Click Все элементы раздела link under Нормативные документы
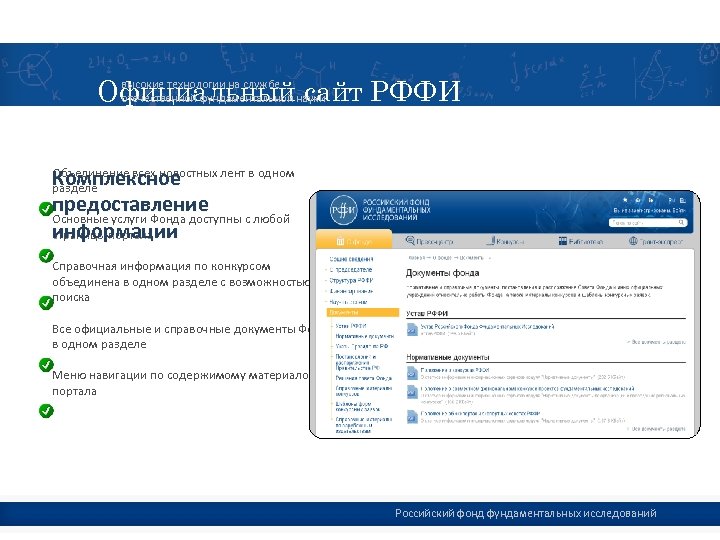Viewport: 720px width, 540px height. 657,429
